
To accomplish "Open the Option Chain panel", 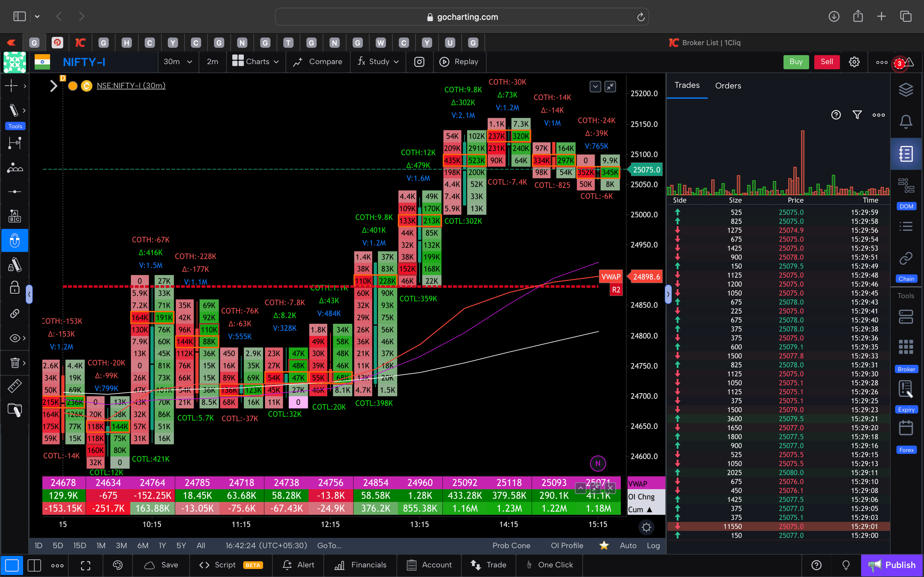I will click(906, 258).
